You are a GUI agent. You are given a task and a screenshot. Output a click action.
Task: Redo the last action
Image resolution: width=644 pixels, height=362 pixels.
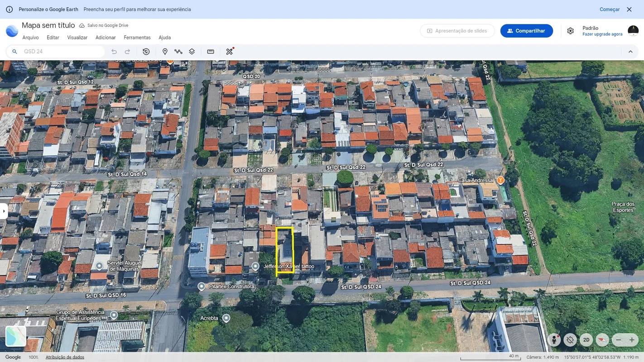128,52
